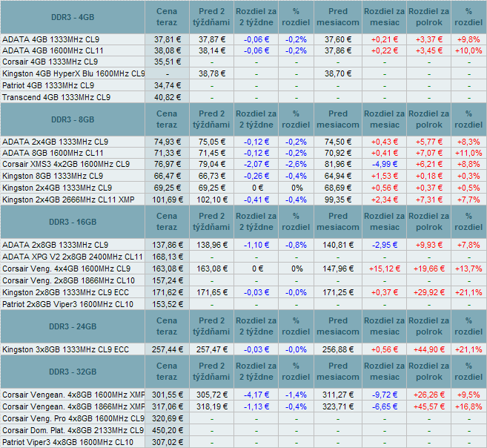Click the '+7,31 €' half-year difference
The height and width of the screenshot is (448, 487).
(x=429, y=200)
